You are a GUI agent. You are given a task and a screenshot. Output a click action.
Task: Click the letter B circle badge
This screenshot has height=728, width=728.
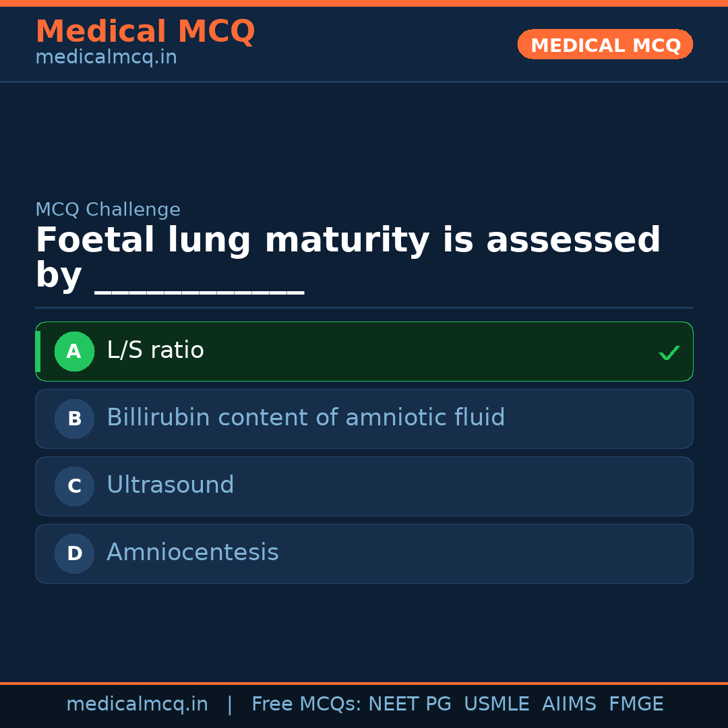click(x=74, y=419)
